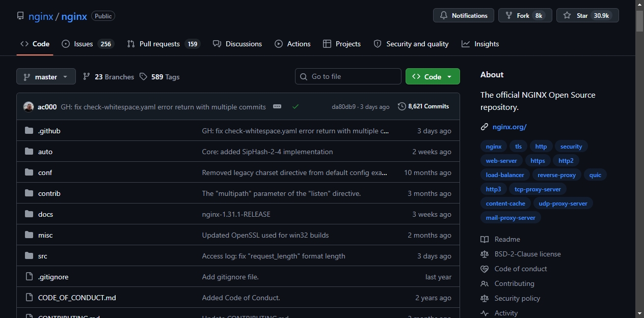Select the reverse-proxy topic tag
644x318 pixels.
(x=557, y=175)
